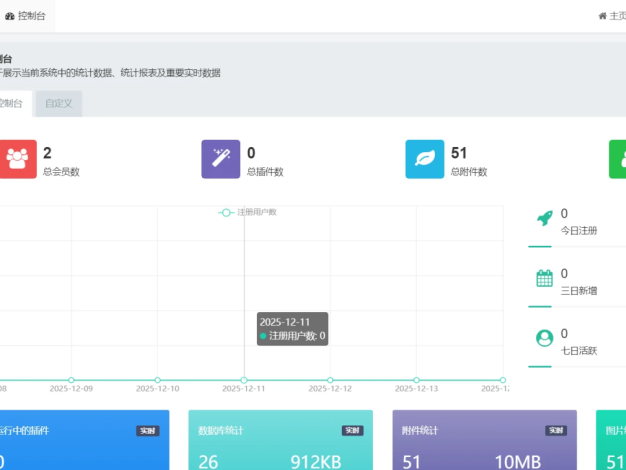Viewport: 626px width, 470px height.
Task: Click the chart data point for 2025-12-12
Action: tap(330, 380)
